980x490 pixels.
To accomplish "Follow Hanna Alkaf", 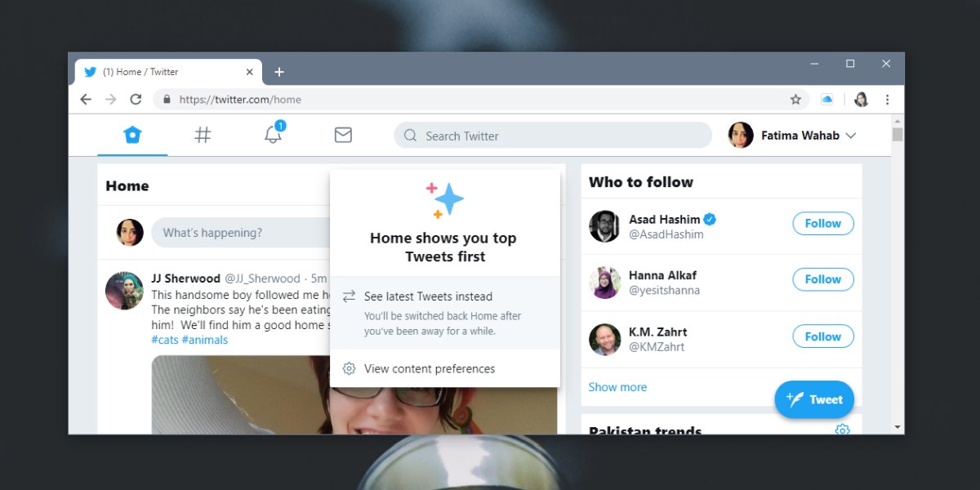I will pos(822,279).
